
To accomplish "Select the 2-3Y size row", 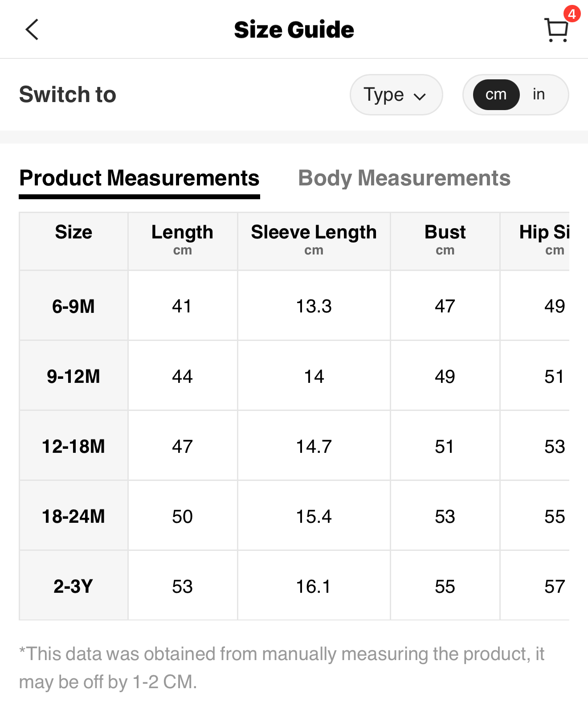I will pyautogui.click(x=73, y=586).
